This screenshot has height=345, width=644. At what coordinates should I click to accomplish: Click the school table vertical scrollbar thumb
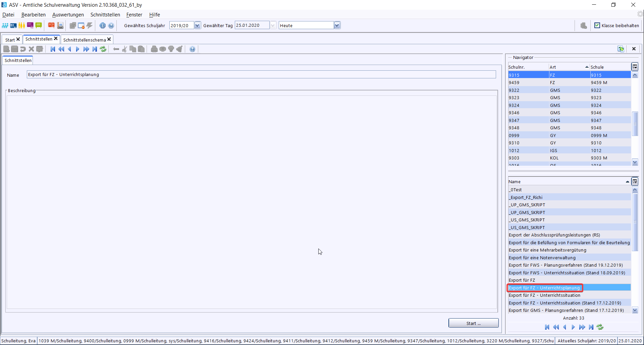(x=635, y=124)
